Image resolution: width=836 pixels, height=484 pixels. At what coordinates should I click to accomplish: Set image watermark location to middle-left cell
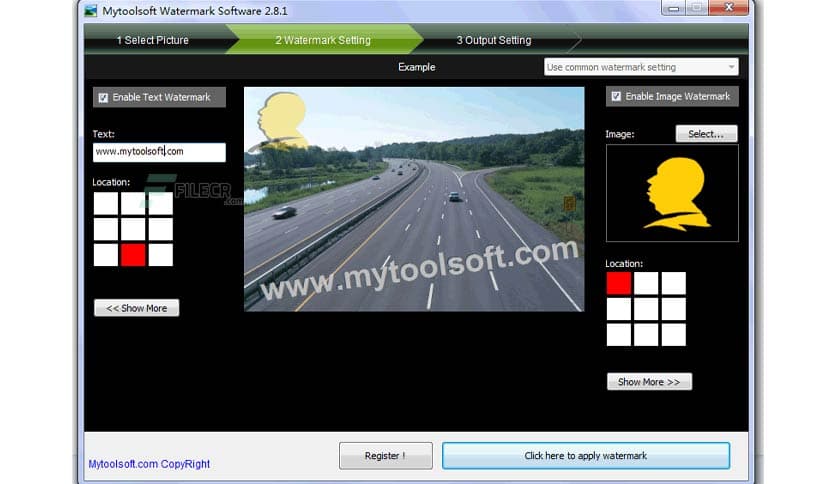click(618, 309)
